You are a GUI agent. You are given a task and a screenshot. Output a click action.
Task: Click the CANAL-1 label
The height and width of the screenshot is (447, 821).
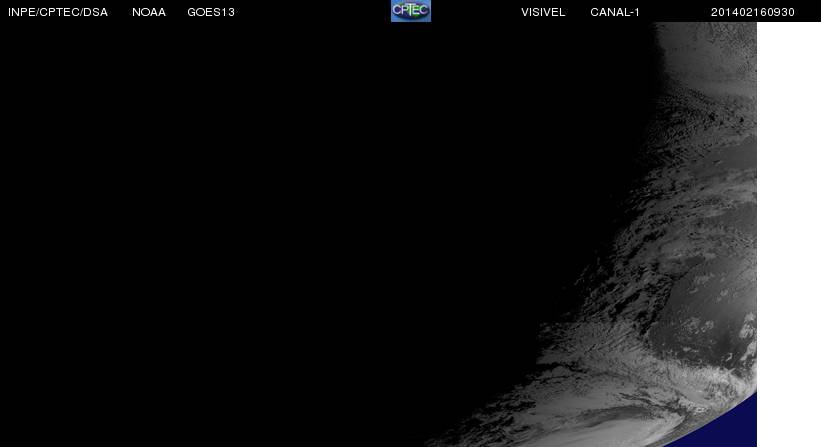pyautogui.click(x=615, y=12)
